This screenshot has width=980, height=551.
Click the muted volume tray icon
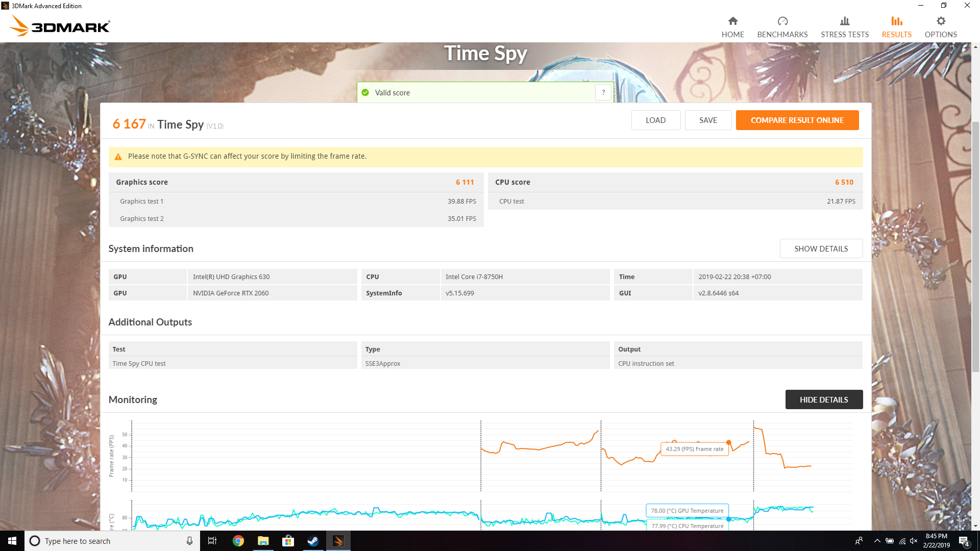[x=914, y=541]
